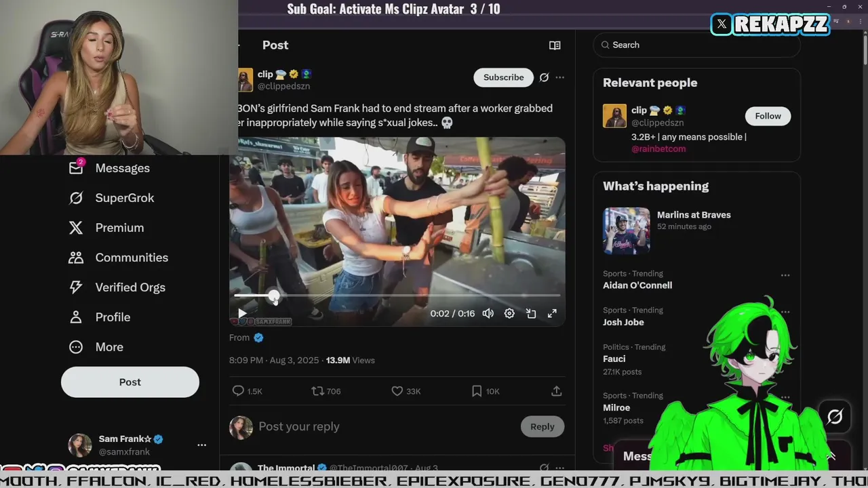Open the @rainbetcom mention link
868x488 pixels.
(x=658, y=149)
